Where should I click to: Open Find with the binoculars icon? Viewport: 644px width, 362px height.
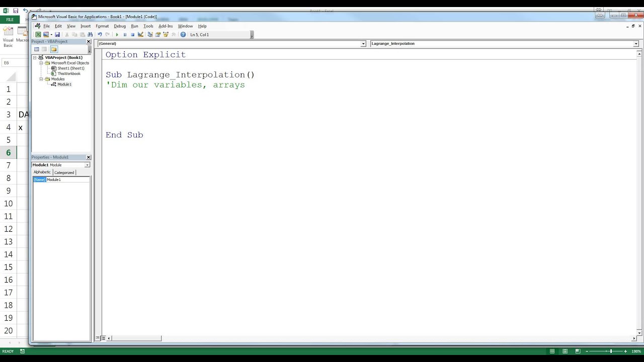tap(91, 35)
